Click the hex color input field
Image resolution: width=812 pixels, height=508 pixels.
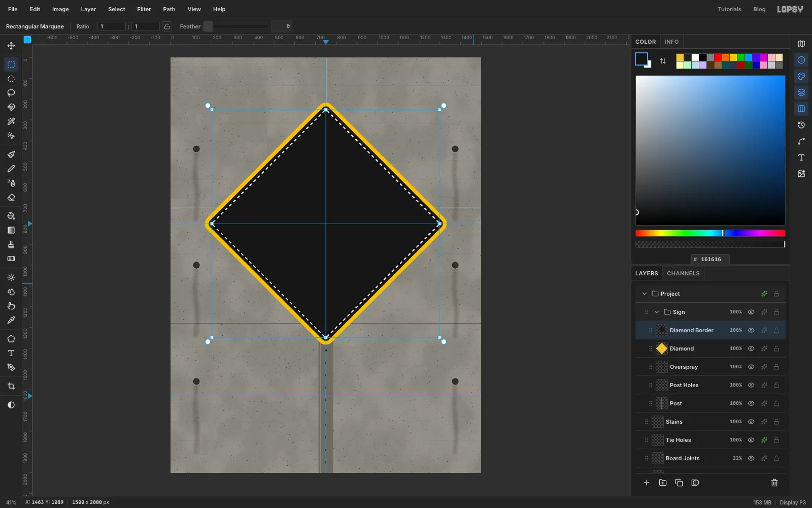(710, 259)
